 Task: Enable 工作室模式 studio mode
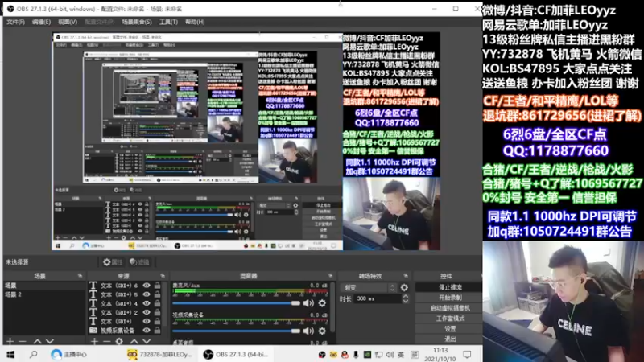(450, 318)
